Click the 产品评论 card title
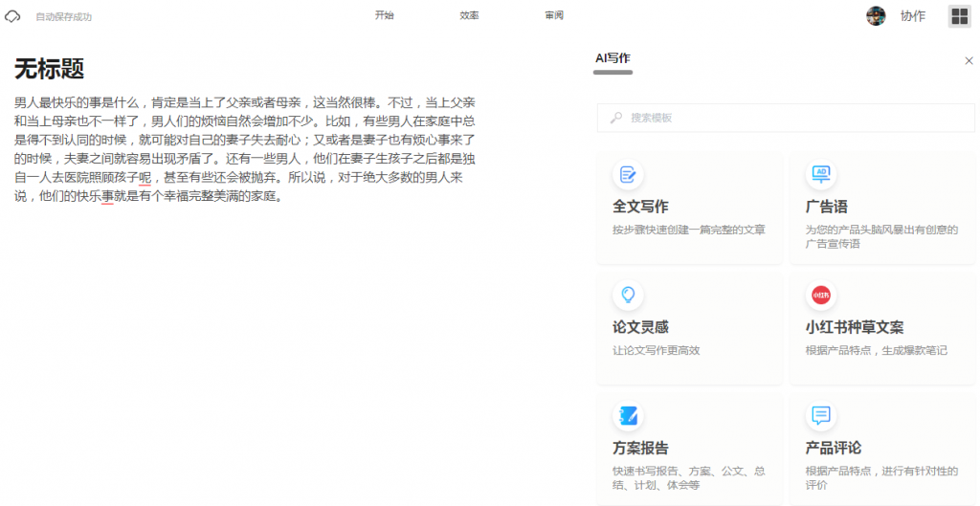 click(834, 448)
